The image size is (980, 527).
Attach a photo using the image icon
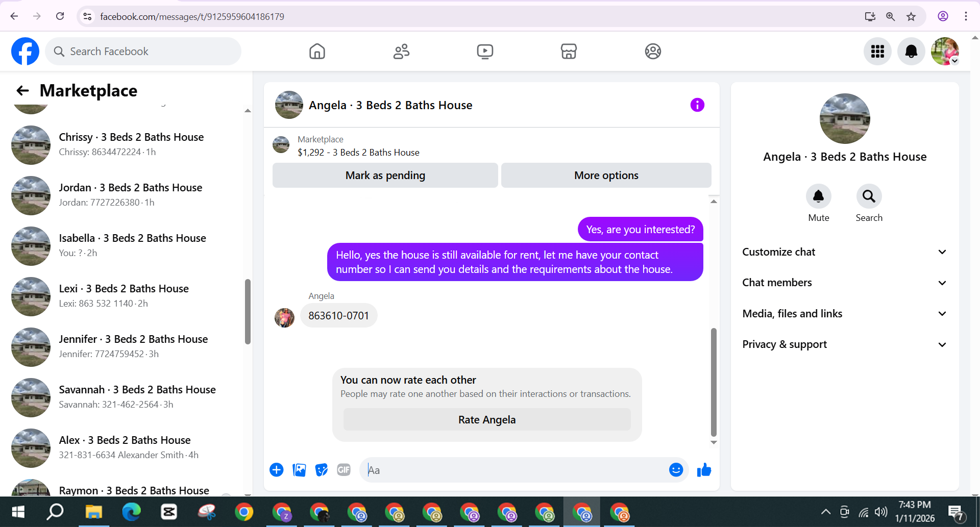click(x=299, y=470)
